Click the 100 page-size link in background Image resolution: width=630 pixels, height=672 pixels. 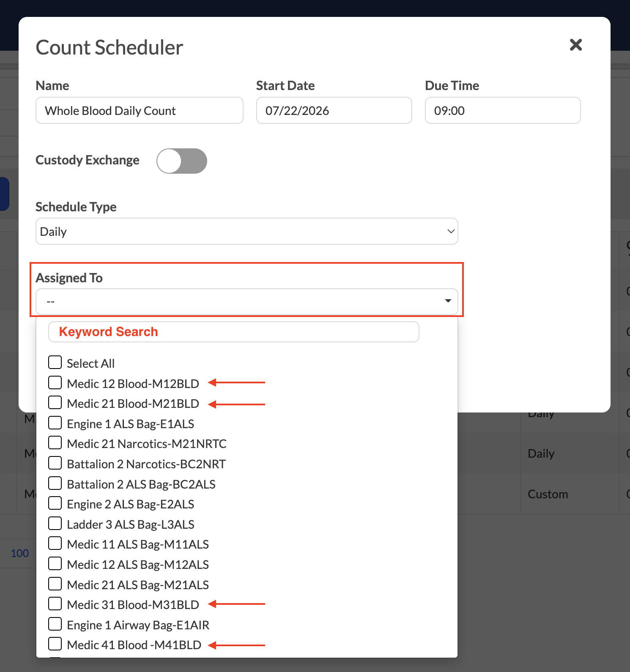(20, 553)
